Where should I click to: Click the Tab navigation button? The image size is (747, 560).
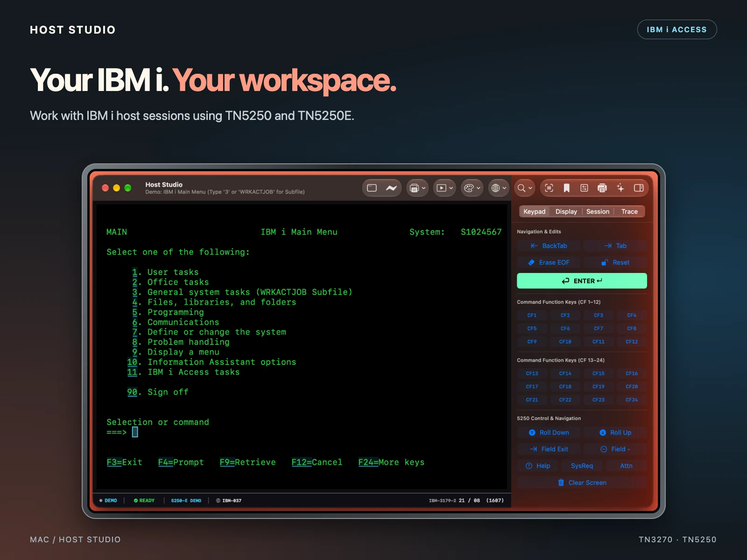coord(615,246)
